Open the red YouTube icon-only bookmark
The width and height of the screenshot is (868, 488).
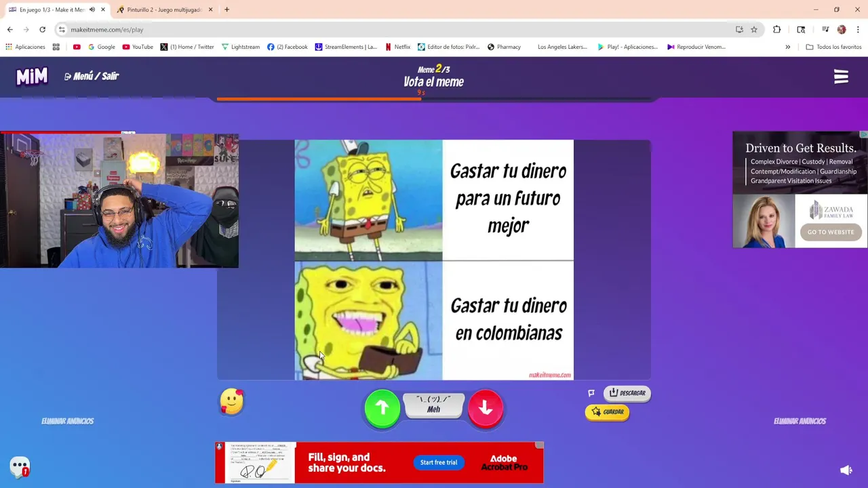click(x=77, y=47)
